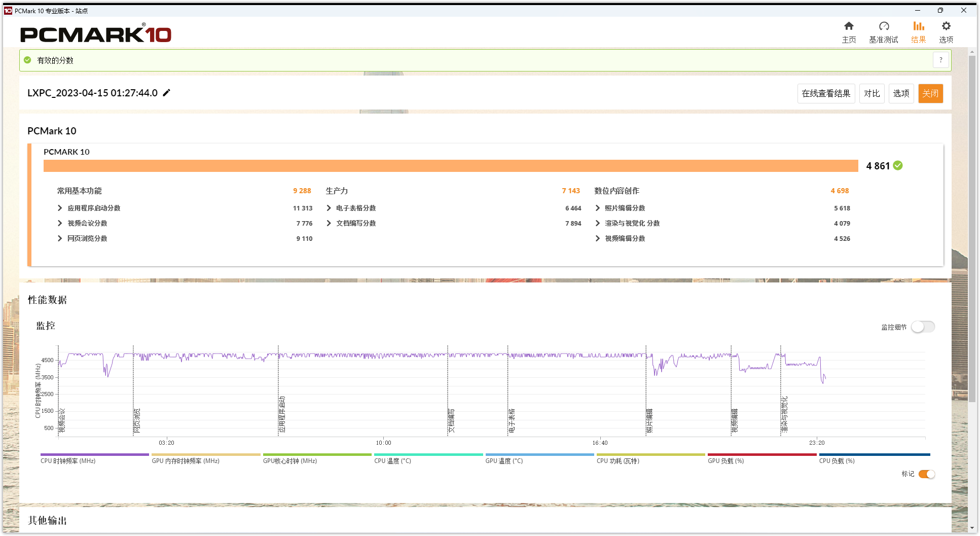Click the green check icon in 有效的分数 banner
The width and height of the screenshot is (980, 536).
[28, 60]
